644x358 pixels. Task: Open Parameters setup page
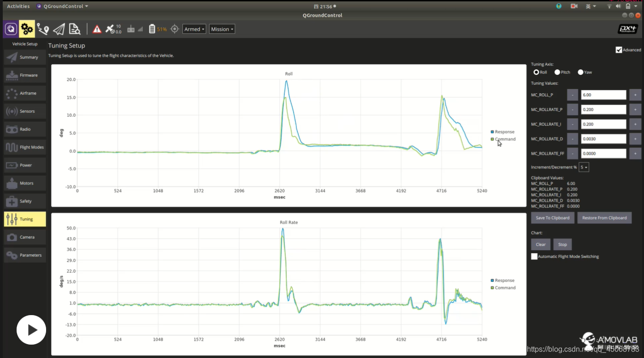(x=25, y=255)
